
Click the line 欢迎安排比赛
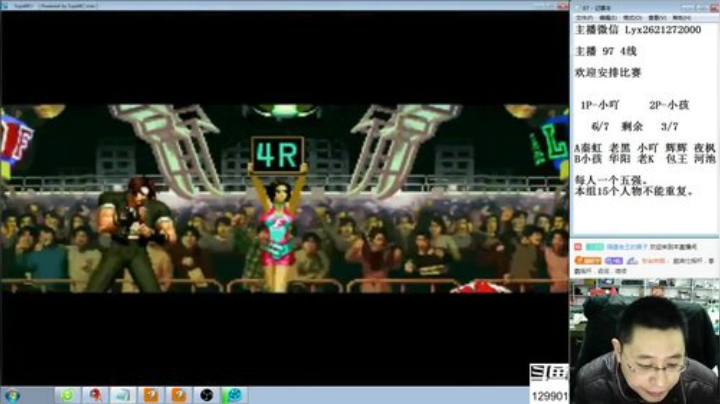608,73
